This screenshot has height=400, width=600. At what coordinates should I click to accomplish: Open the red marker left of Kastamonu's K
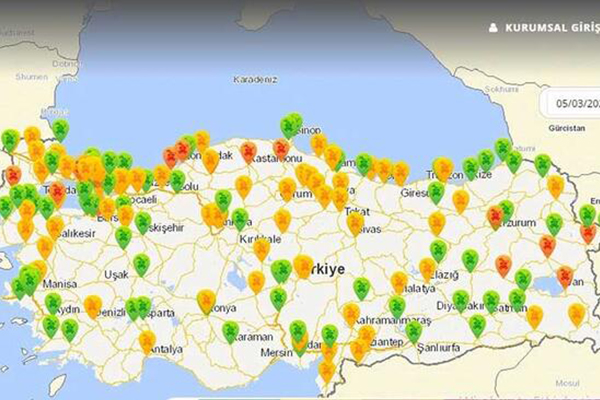click(x=248, y=152)
